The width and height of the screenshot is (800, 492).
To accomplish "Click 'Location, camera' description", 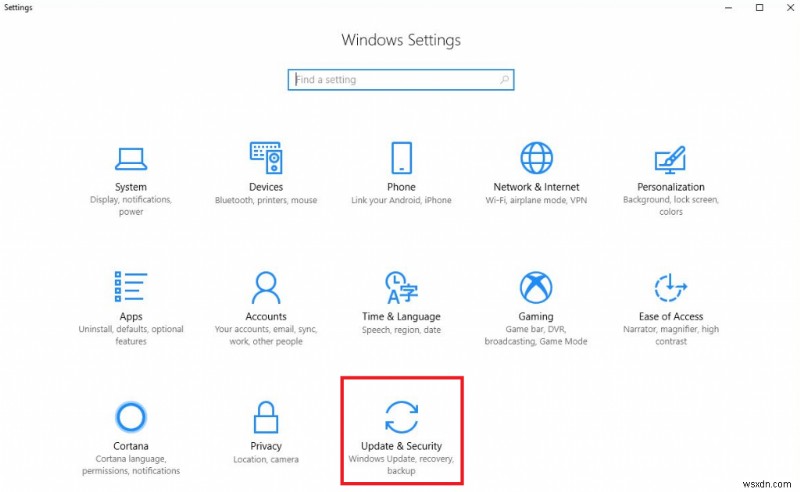I will pyautogui.click(x=266, y=459).
